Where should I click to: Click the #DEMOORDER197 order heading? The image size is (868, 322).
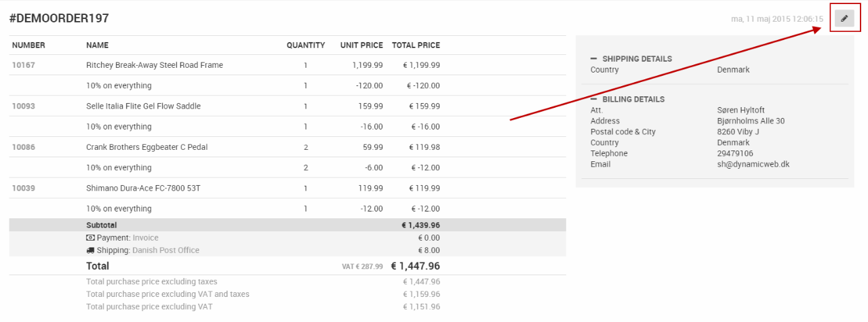tap(59, 19)
